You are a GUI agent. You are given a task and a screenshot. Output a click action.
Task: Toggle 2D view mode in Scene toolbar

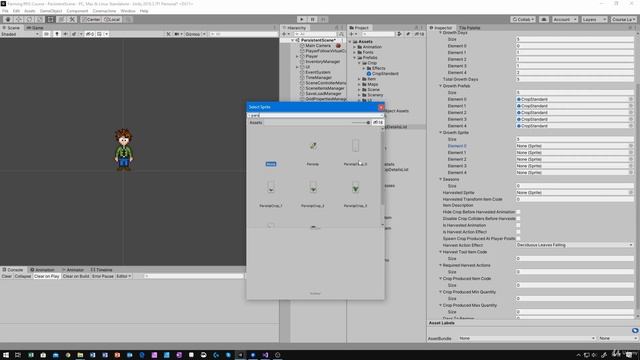pyautogui.click(x=47, y=34)
